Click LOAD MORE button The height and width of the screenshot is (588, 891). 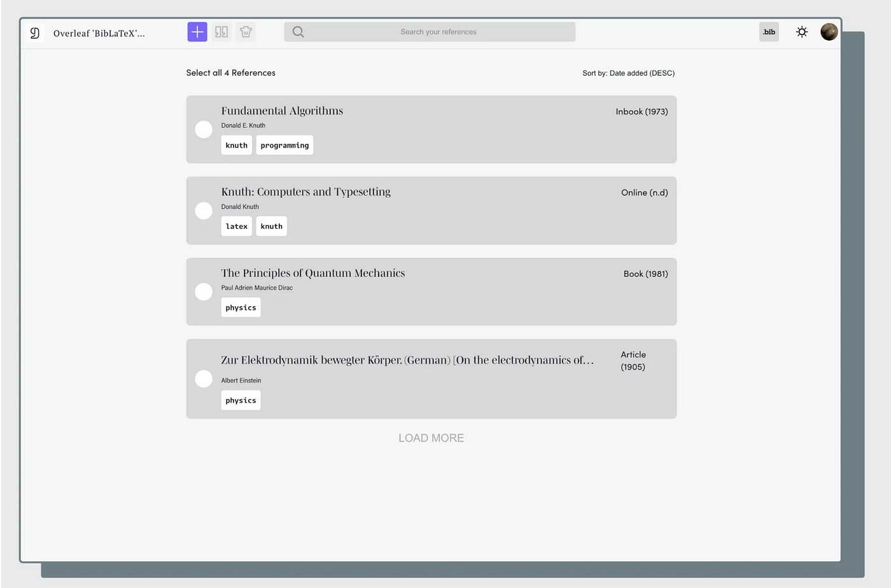coord(431,438)
